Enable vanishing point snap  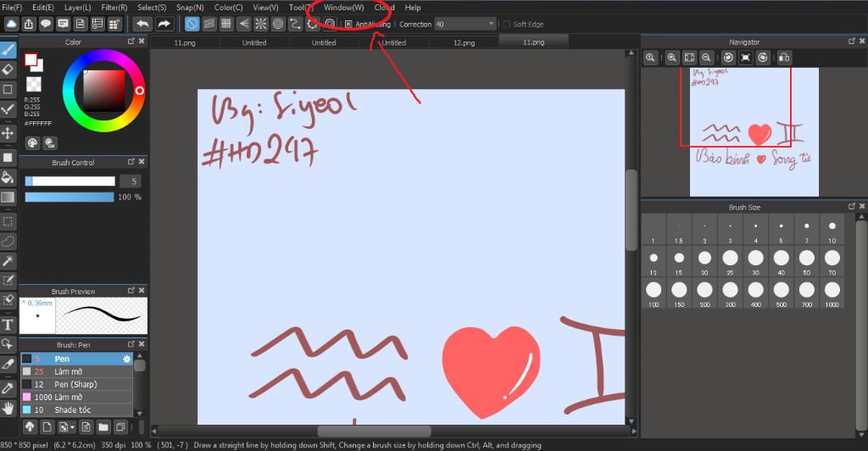coord(243,24)
